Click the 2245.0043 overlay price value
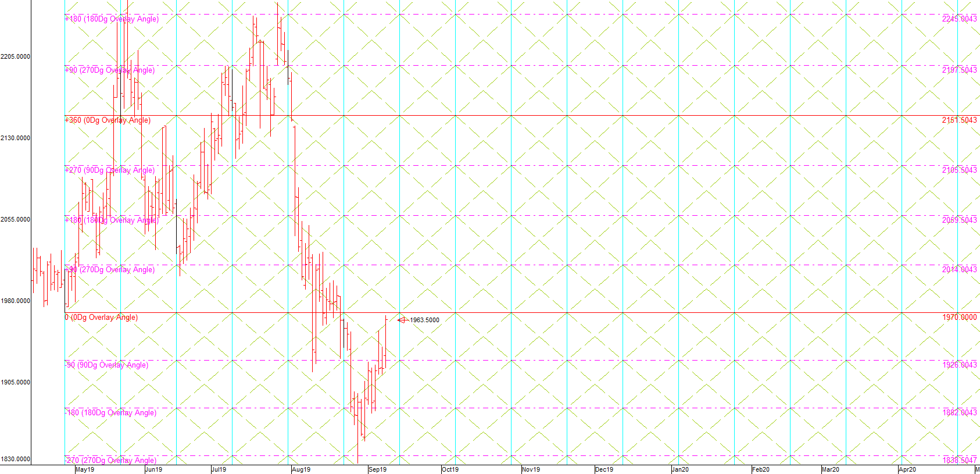 [960, 19]
